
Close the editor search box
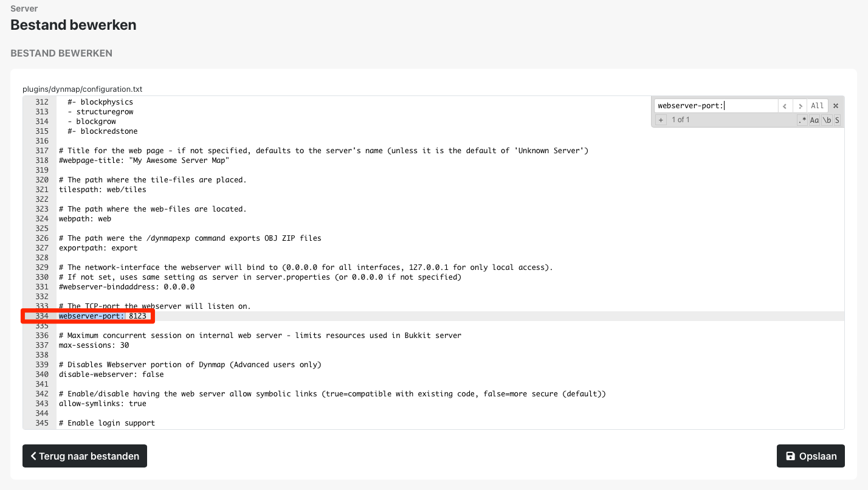tap(836, 106)
